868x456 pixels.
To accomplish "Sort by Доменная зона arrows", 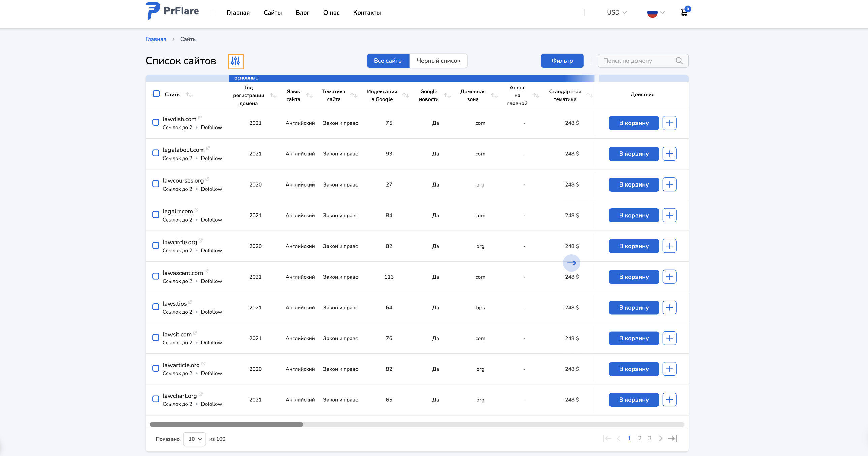I will [494, 95].
